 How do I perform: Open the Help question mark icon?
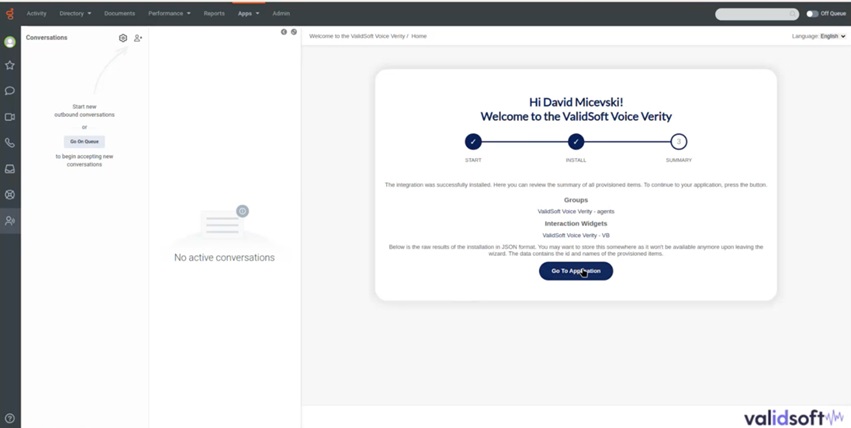pyautogui.click(x=10, y=418)
